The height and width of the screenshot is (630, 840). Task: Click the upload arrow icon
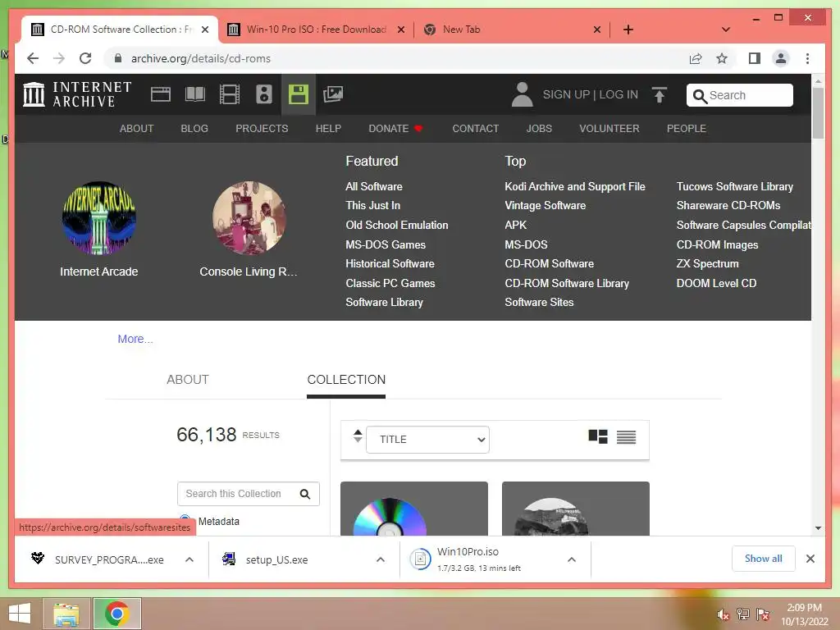pyautogui.click(x=660, y=95)
